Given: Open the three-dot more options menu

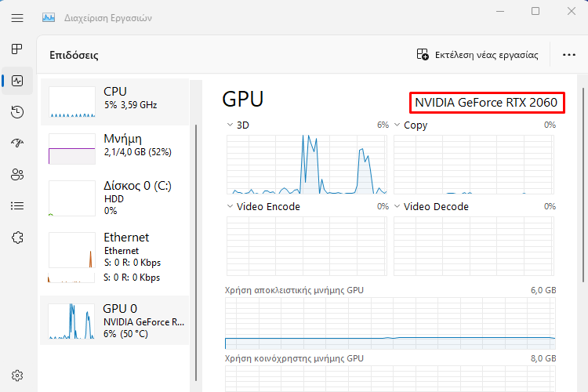Looking at the screenshot, I should coord(569,55).
